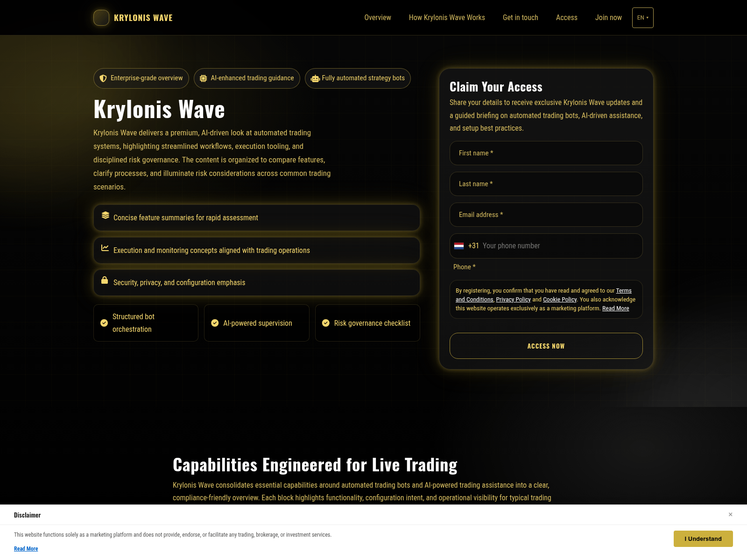Click the lock icon beside Security, privacy
Viewport: 747px width, 560px height.
105,280
